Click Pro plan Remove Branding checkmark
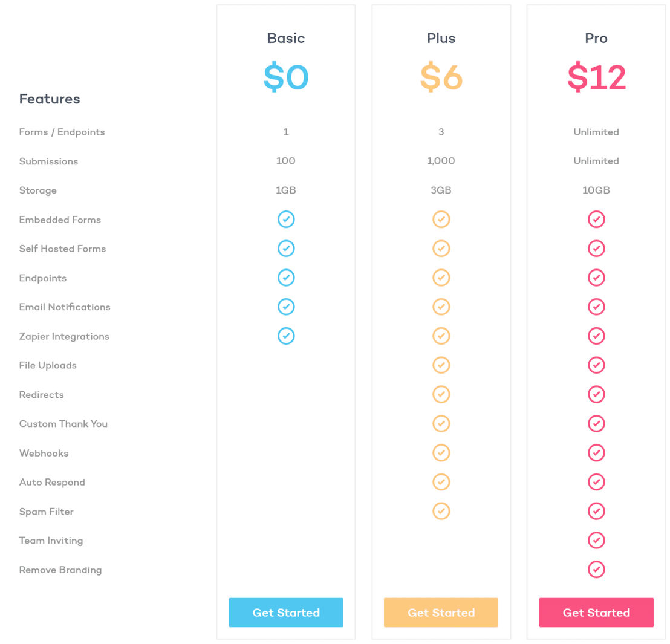Screen dimensions: 670x644 tap(596, 569)
